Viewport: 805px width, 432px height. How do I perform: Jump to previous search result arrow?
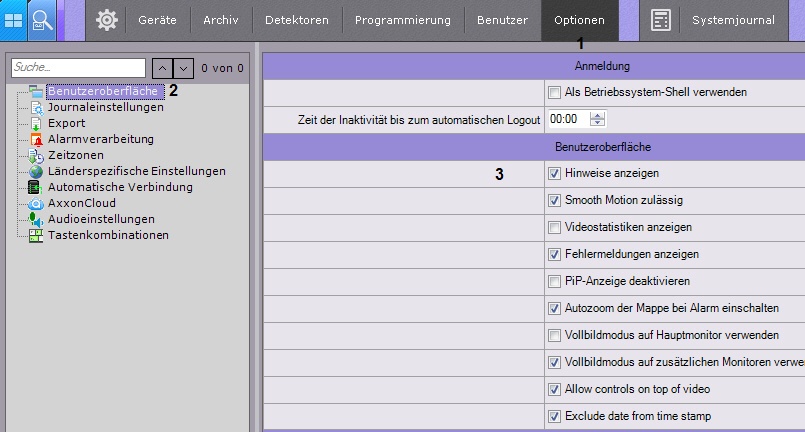(162, 68)
